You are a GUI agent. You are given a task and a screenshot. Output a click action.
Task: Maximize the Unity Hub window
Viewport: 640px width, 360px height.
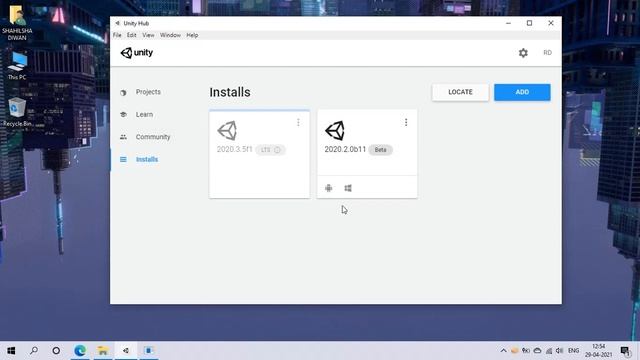pyautogui.click(x=529, y=23)
